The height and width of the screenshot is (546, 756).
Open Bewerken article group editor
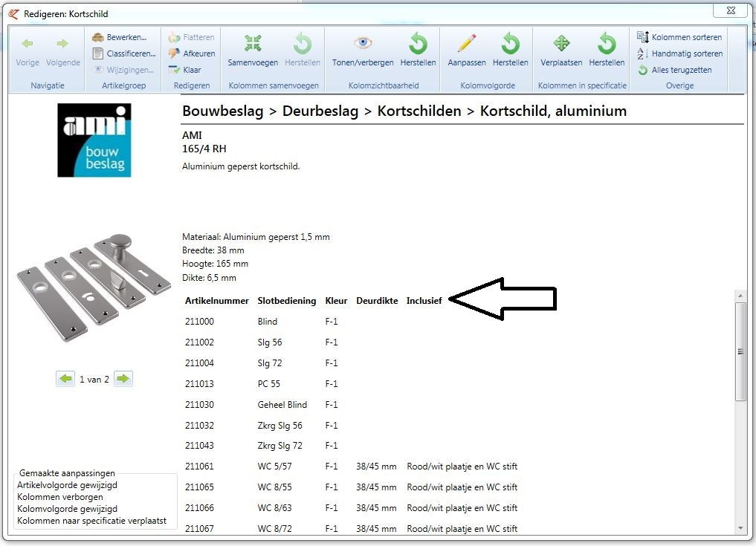120,37
